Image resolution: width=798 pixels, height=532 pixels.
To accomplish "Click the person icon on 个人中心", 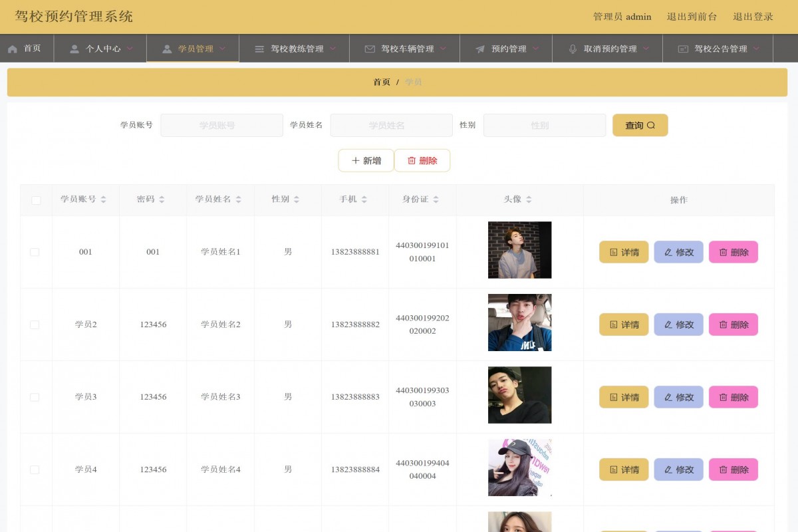I will coord(73,48).
